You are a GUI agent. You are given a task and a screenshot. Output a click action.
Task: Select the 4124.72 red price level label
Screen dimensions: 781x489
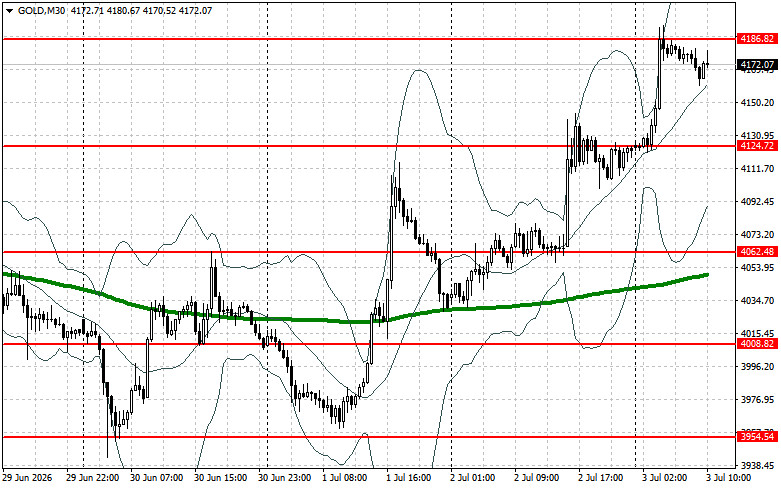tap(757, 146)
